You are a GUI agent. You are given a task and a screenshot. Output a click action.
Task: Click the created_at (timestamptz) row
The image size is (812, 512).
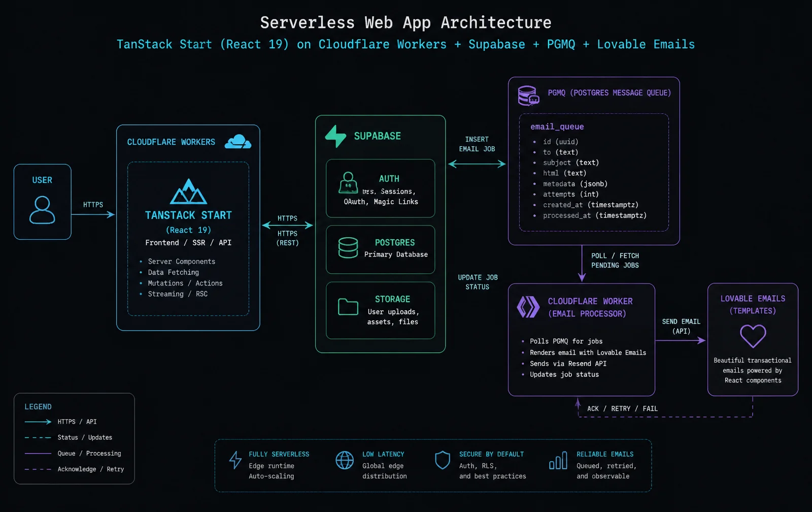591,205
